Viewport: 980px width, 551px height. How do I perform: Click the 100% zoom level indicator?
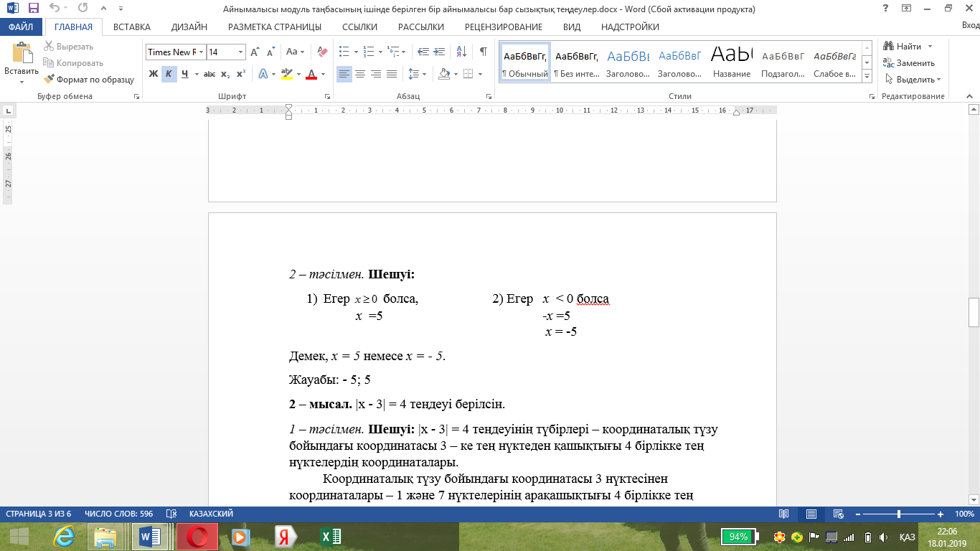point(964,514)
